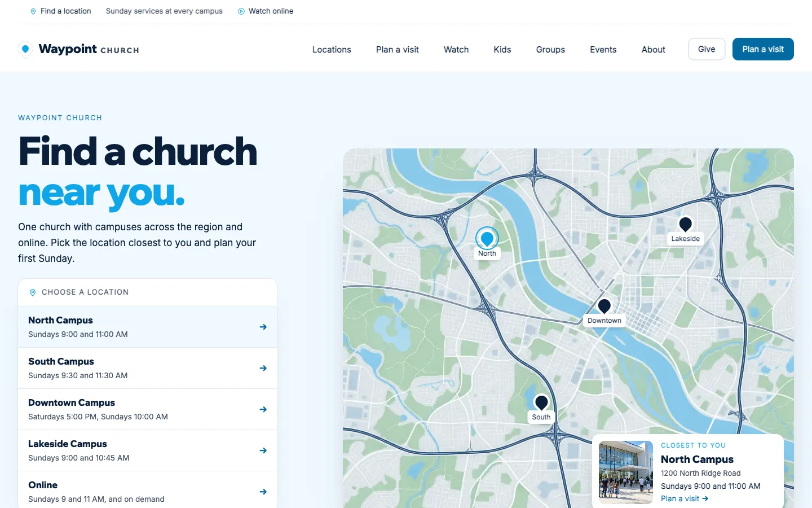
Task: Click the arrow on South Campus row
Action: click(x=263, y=368)
